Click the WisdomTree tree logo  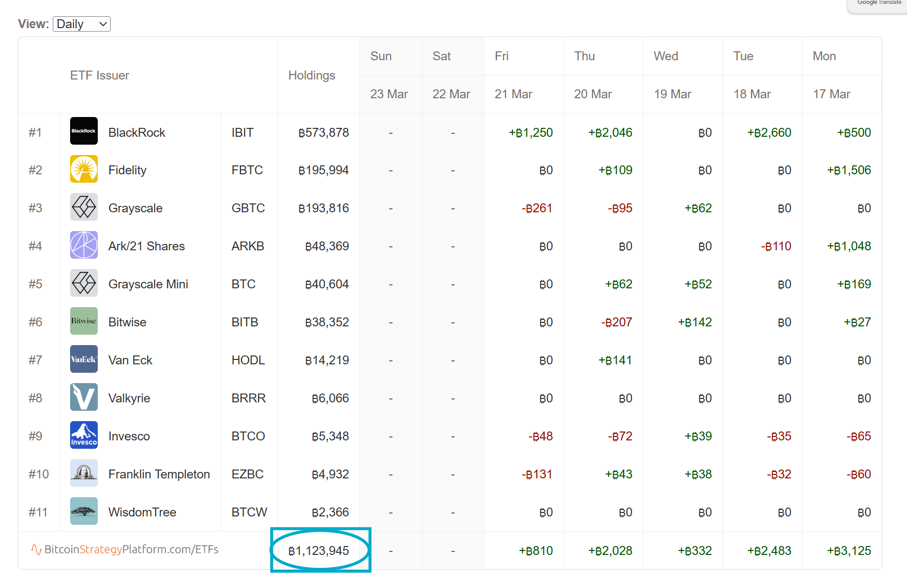[83, 511]
